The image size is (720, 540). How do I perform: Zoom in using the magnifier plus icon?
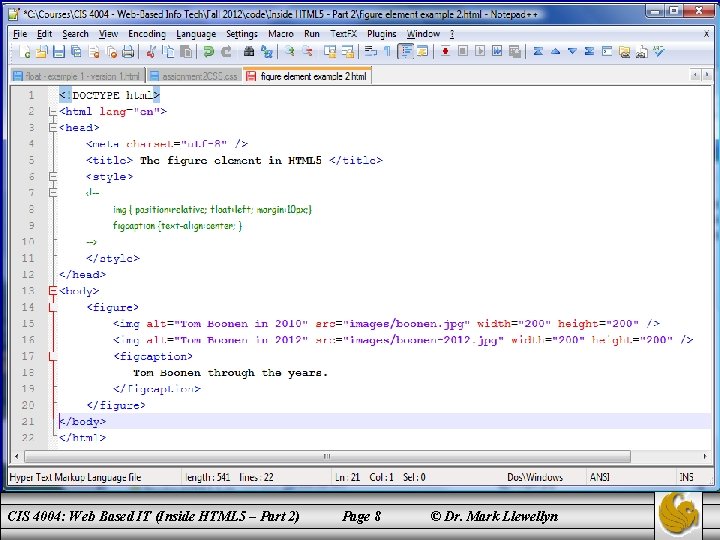(289, 52)
